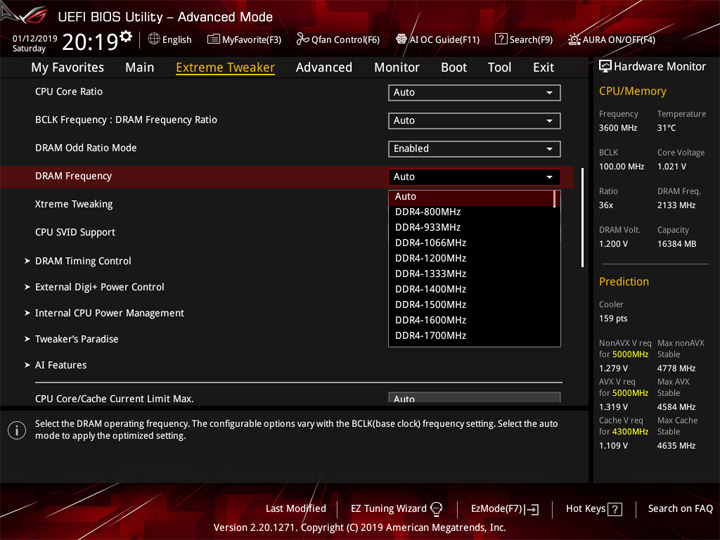Click the dropdown list scrollbar thumb
The image size is (720, 540).
tap(555, 199)
